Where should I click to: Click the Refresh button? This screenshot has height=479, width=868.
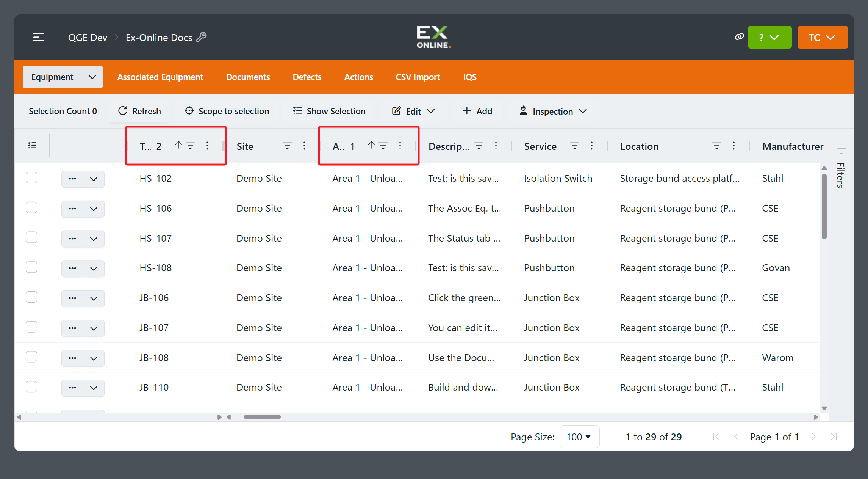tap(140, 111)
